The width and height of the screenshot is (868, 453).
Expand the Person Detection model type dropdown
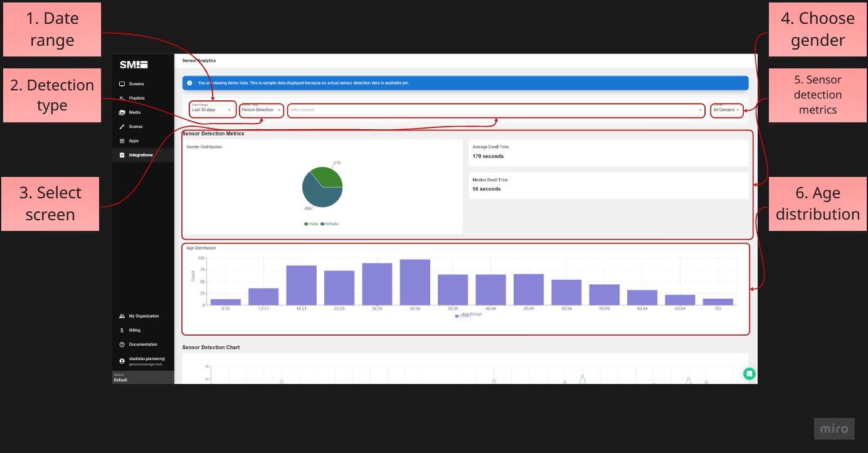click(x=262, y=109)
